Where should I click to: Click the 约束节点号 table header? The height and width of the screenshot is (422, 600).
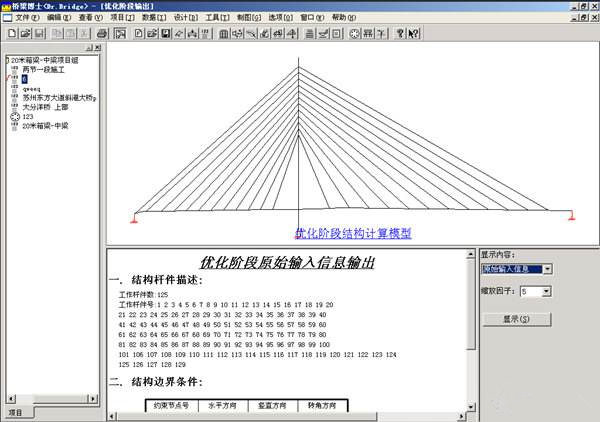(x=172, y=406)
